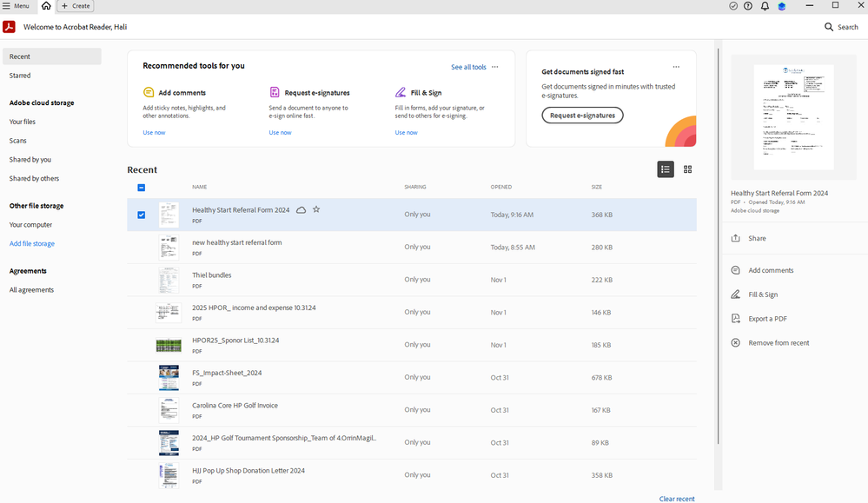868x503 pixels.
Task: Click Today, 8:55 AM opened time
Action: coord(513,248)
